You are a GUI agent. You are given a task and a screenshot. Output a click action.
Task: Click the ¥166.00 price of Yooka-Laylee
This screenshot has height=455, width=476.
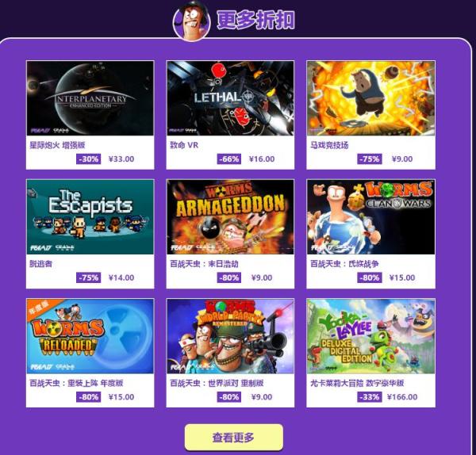coord(402,397)
